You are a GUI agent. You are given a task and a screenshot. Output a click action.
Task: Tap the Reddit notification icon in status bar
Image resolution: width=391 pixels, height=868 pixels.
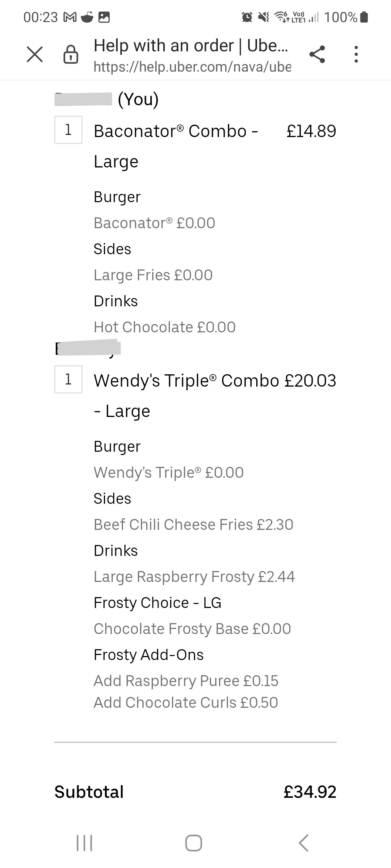point(87,17)
